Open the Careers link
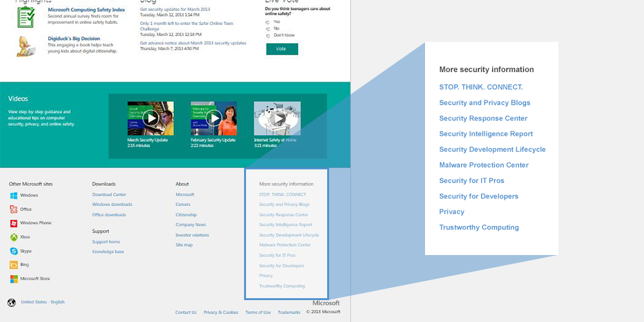 (183, 205)
